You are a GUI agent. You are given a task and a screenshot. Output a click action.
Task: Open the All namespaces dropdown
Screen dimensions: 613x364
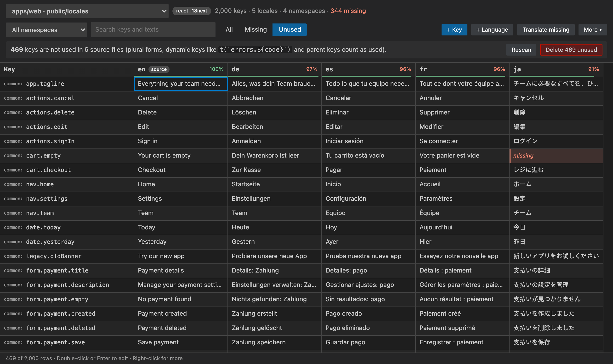coord(46,30)
